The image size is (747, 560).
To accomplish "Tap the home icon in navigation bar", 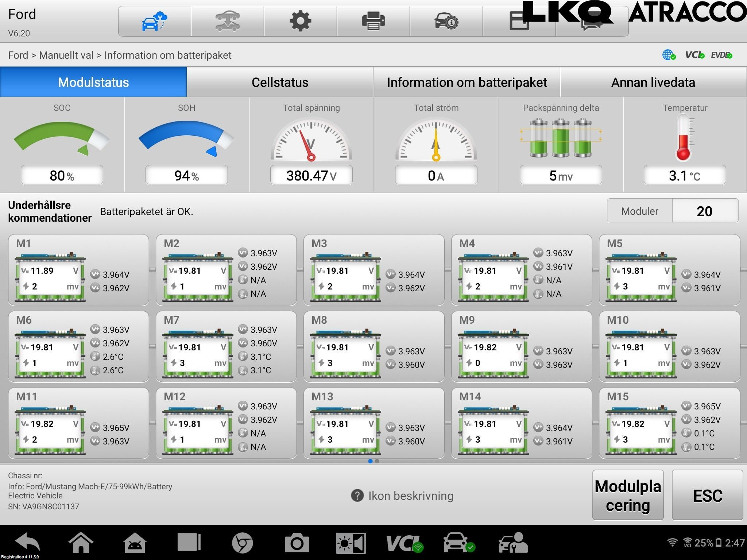I will 81,543.
